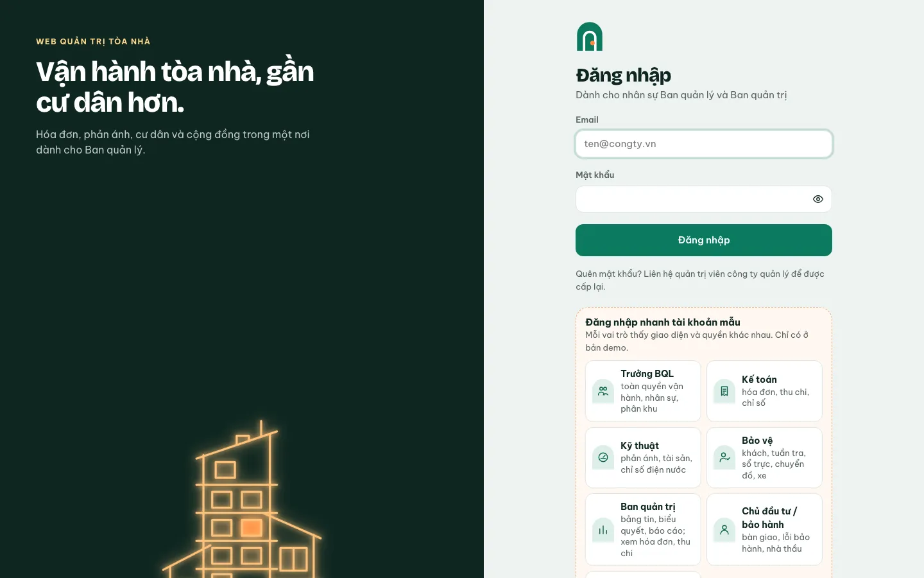Click the Chủ đầu tư person icon

point(724,530)
